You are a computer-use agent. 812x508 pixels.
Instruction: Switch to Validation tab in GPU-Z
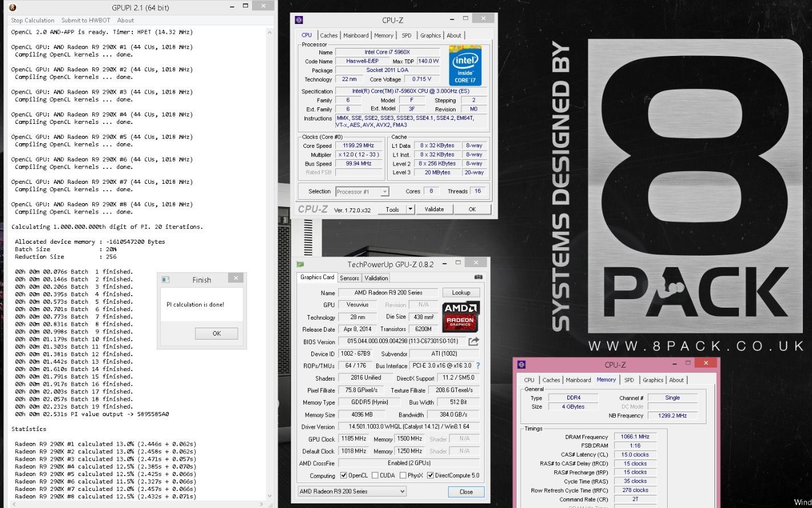tap(376, 278)
